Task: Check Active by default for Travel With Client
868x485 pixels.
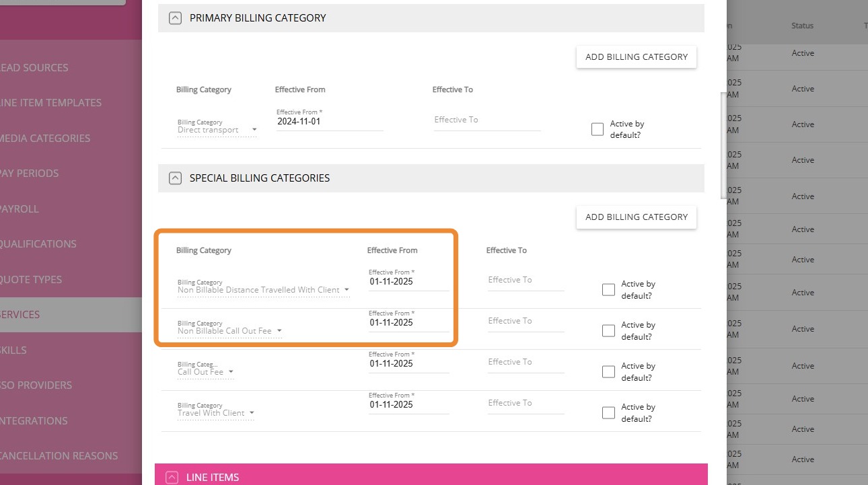Action: pyautogui.click(x=609, y=413)
